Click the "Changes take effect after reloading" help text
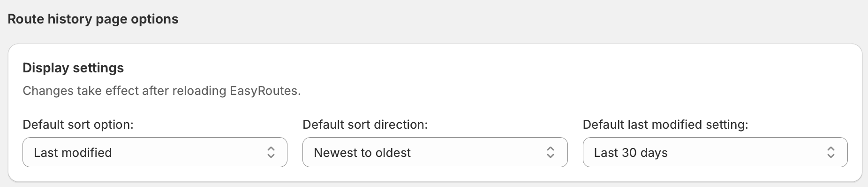This screenshot has height=187, width=868. [x=125, y=91]
